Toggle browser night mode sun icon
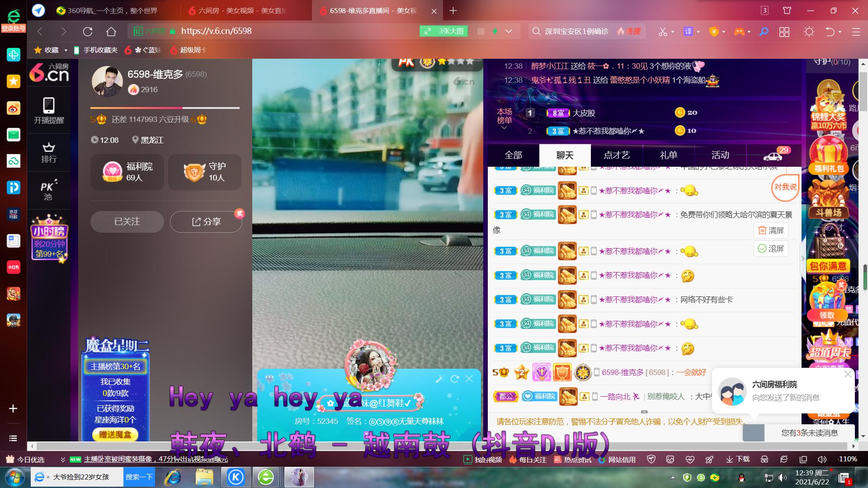Viewport: 868px width, 488px height. coord(809,32)
